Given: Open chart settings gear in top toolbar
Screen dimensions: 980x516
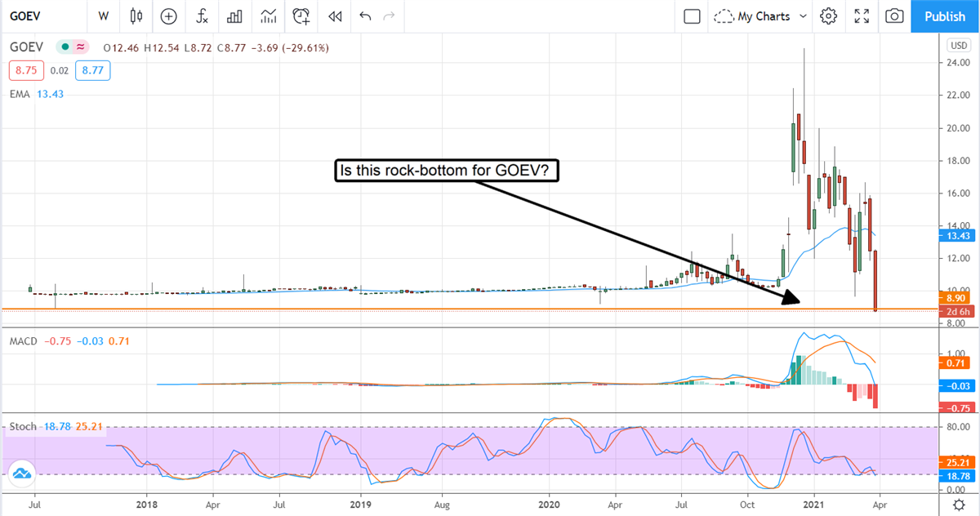Looking at the screenshot, I should coord(828,16).
